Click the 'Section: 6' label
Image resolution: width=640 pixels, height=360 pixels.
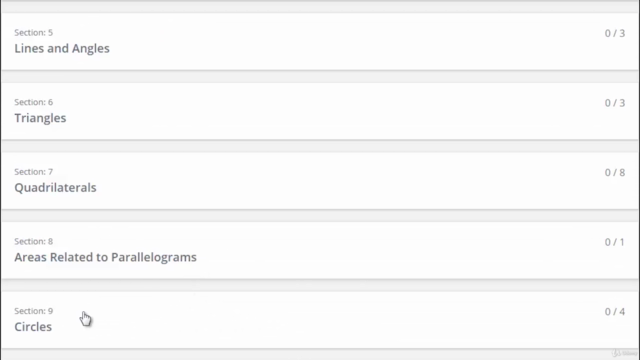33,102
